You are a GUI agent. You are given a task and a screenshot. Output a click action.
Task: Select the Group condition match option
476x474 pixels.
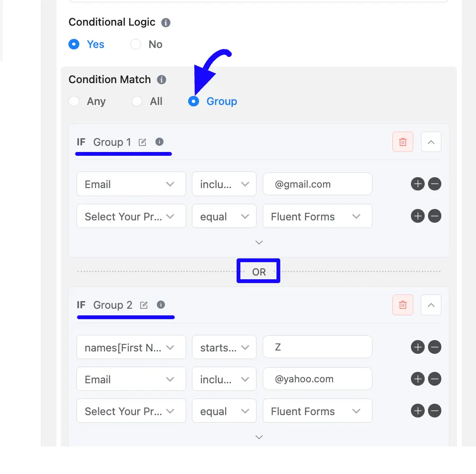pos(194,101)
